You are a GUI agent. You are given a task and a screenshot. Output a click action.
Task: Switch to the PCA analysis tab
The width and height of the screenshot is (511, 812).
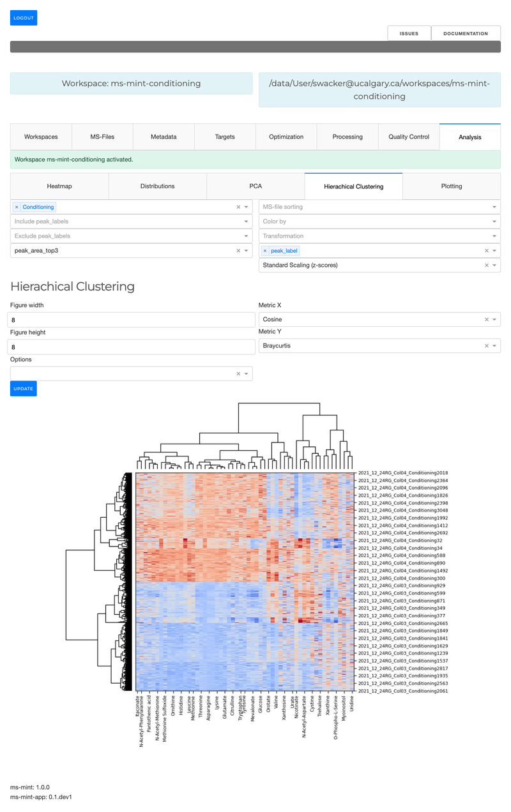(x=256, y=186)
